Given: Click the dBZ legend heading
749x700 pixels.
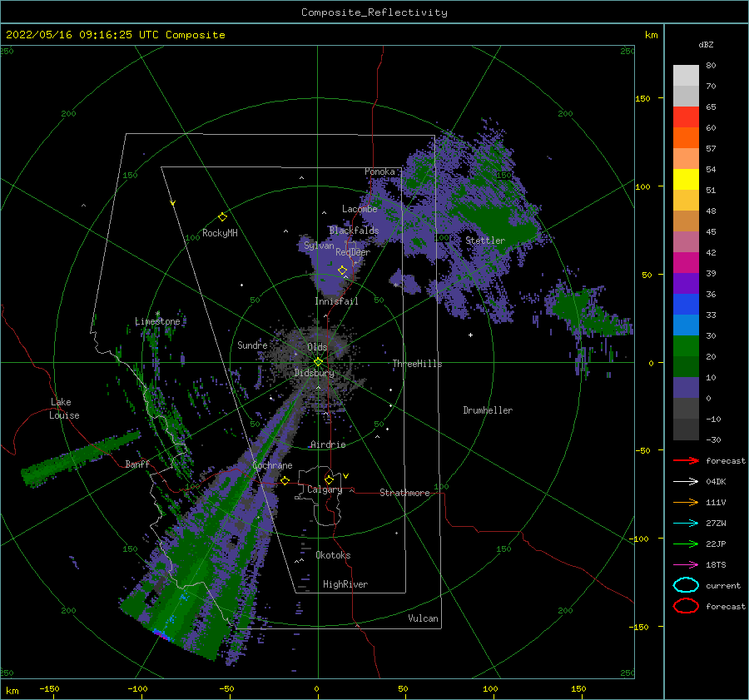Looking at the screenshot, I should 706,44.
